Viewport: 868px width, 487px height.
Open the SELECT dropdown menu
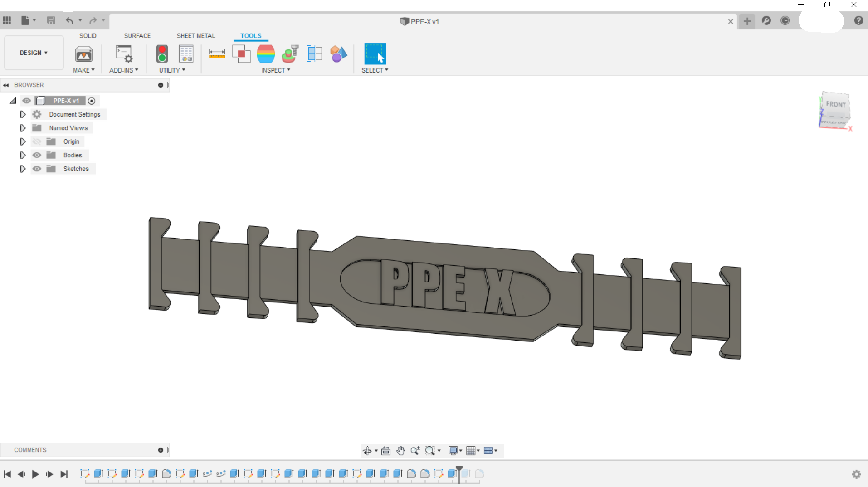coord(375,70)
